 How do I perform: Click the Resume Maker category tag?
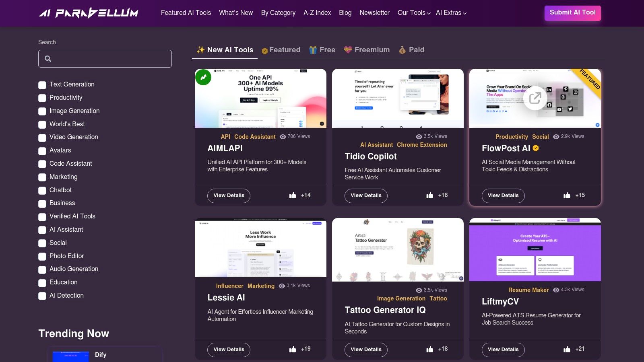528,290
